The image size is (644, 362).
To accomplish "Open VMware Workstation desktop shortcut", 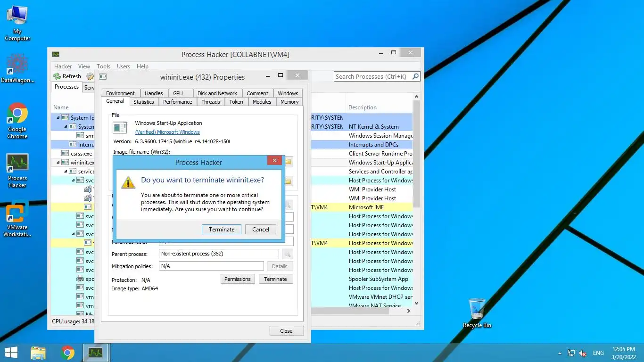I will (x=17, y=220).
